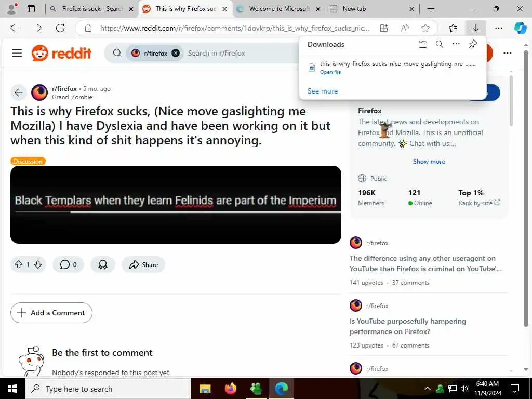
Task: Add a Comment to the post
Action: click(51, 313)
